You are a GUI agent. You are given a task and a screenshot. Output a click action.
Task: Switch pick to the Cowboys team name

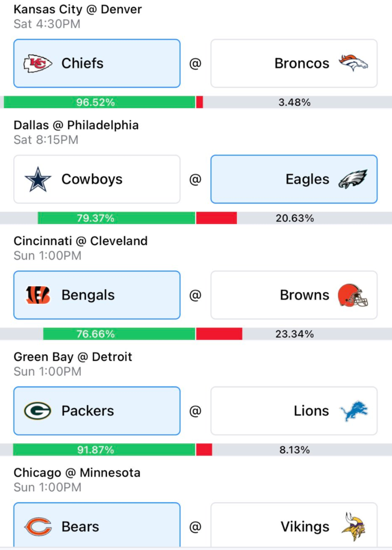(92, 179)
